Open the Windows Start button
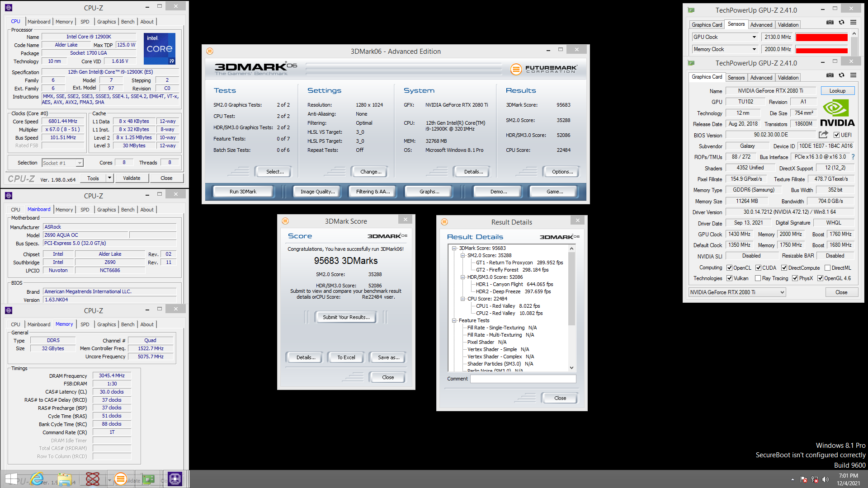 [x=11, y=479]
